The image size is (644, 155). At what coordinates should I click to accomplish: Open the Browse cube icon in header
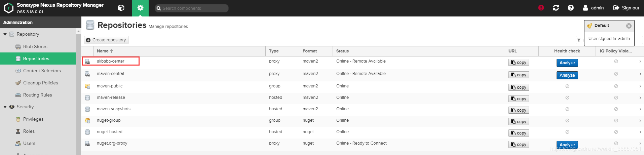[121, 8]
